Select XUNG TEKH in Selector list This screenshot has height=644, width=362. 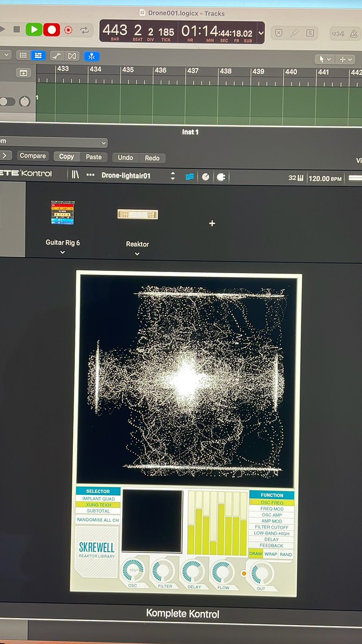pos(98,505)
